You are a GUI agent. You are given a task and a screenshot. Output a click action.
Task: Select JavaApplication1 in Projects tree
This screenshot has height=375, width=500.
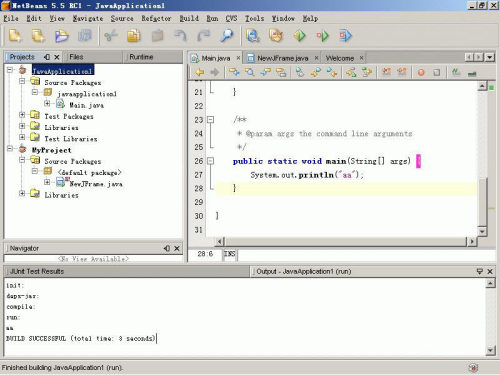click(x=63, y=71)
